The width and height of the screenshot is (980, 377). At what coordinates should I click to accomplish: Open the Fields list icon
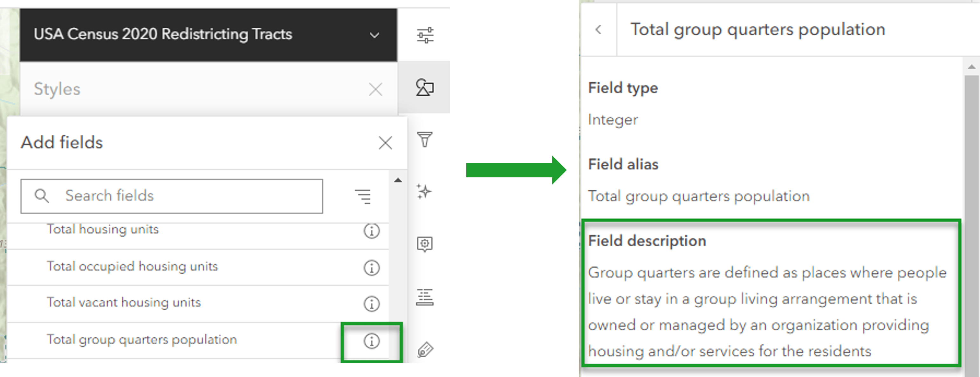point(425,297)
